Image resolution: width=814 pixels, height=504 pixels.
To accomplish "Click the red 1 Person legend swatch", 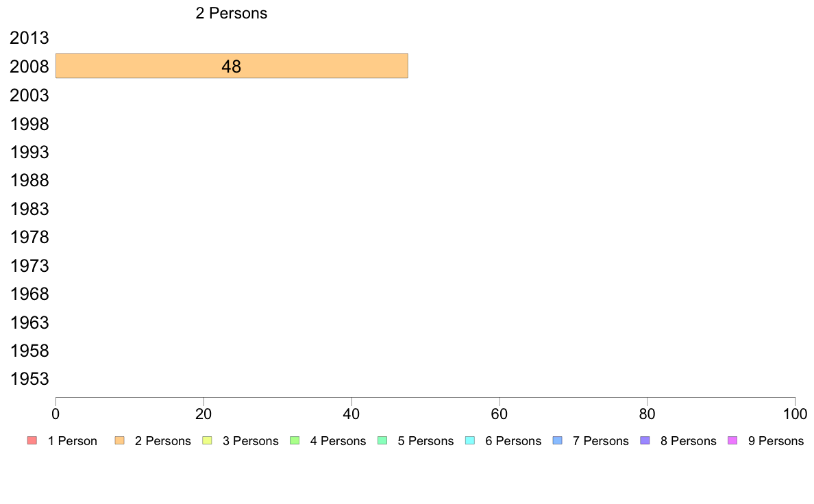I will 31,440.
